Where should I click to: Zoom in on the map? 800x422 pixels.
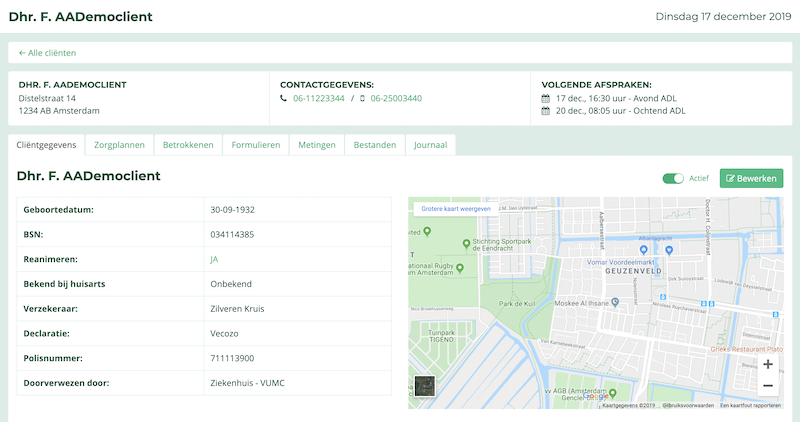(767, 365)
